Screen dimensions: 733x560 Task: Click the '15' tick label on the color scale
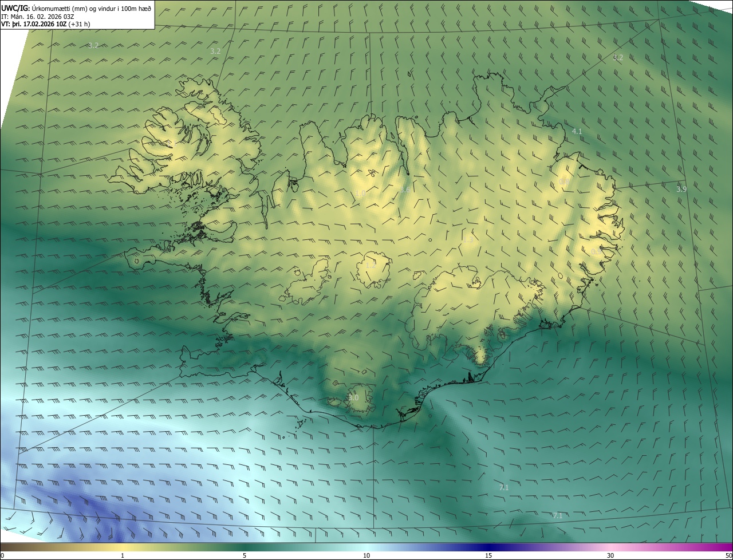[488, 555]
